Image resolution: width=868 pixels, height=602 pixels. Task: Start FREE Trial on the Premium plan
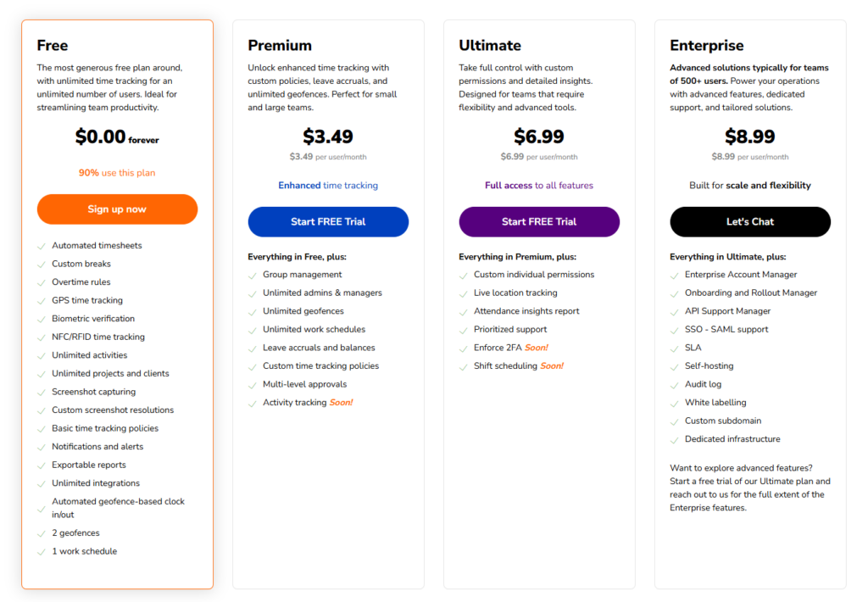[x=327, y=221]
